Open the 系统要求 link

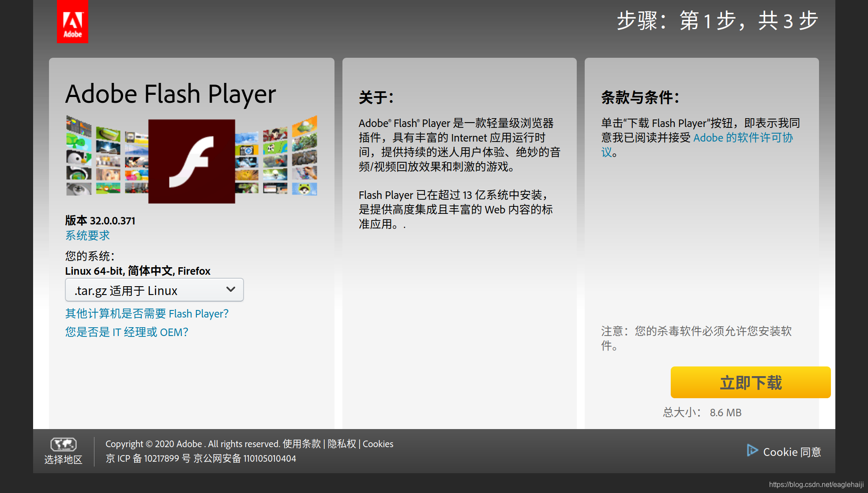87,235
